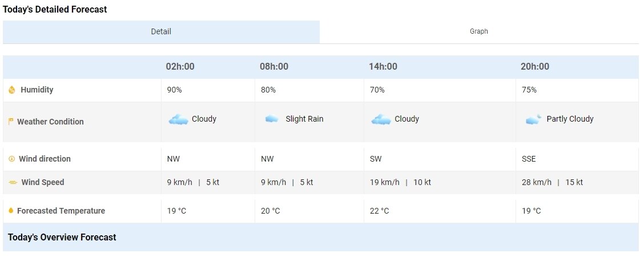
Task: Click the Weather Condition flag icon
Action: click(x=11, y=122)
